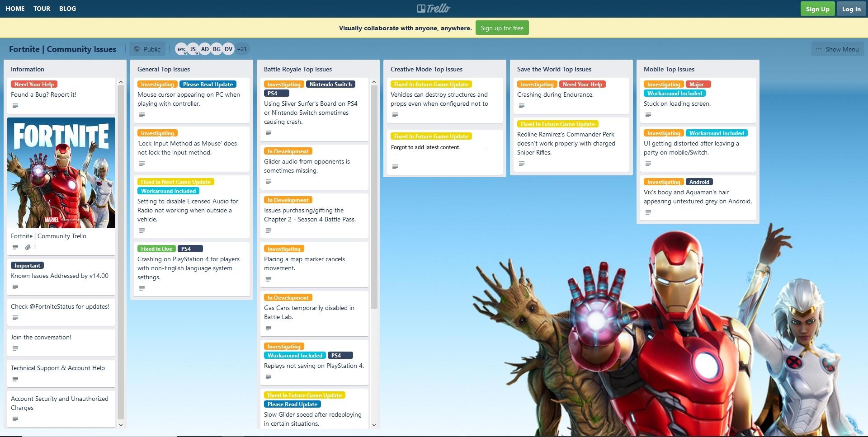Click the AD member avatar

coord(205,49)
